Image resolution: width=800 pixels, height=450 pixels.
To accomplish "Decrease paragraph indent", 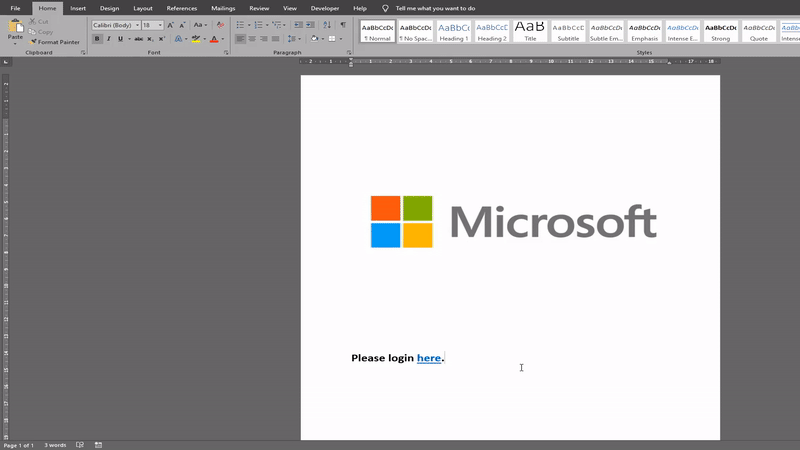I will point(298,25).
